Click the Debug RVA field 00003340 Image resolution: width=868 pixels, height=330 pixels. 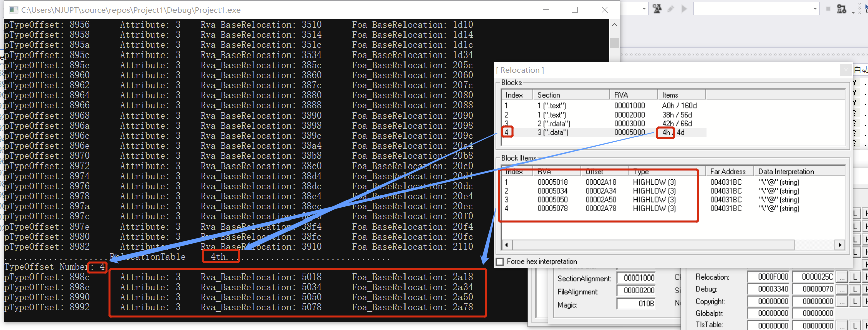769,289
